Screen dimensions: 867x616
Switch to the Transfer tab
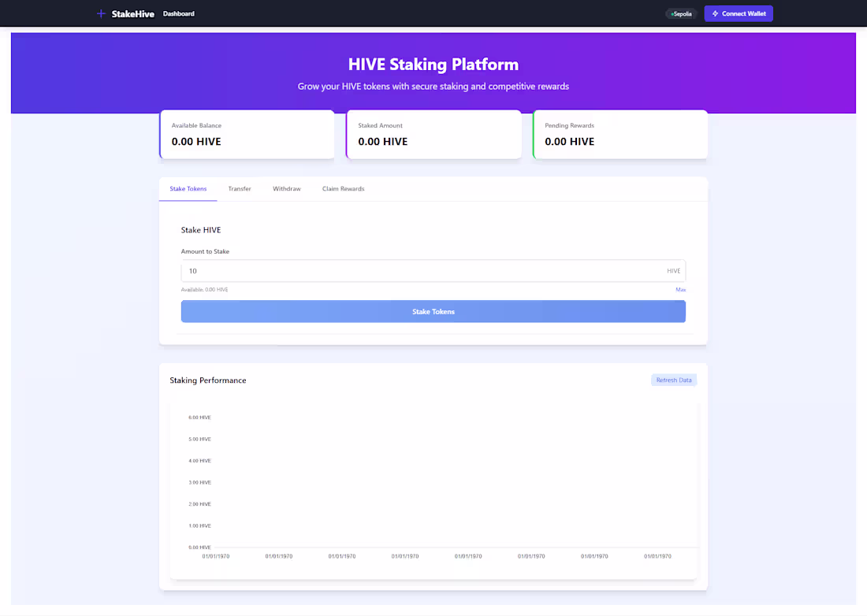[240, 188]
